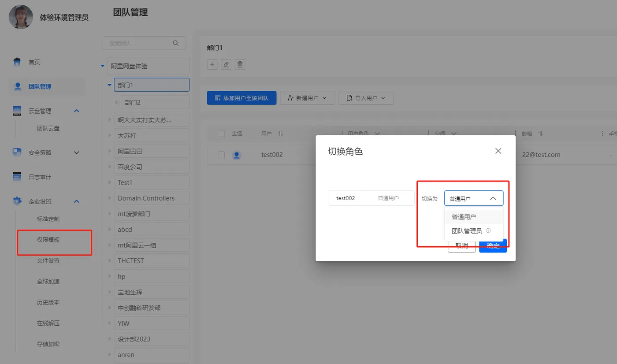617x364 pixels.
Task: Open the 导入用户 dropdown button
Action: click(x=366, y=98)
